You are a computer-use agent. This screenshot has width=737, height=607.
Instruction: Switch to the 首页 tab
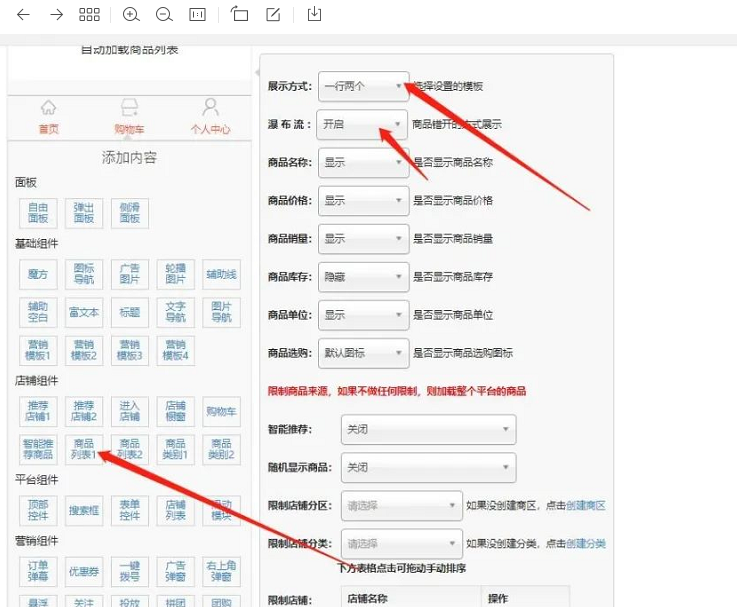(x=48, y=117)
